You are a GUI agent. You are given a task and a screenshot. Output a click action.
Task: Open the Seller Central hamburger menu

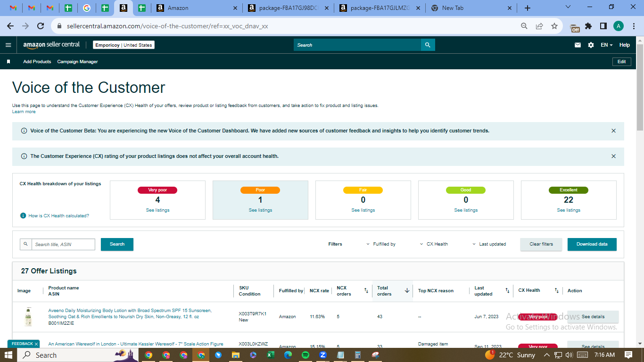tap(8, 45)
